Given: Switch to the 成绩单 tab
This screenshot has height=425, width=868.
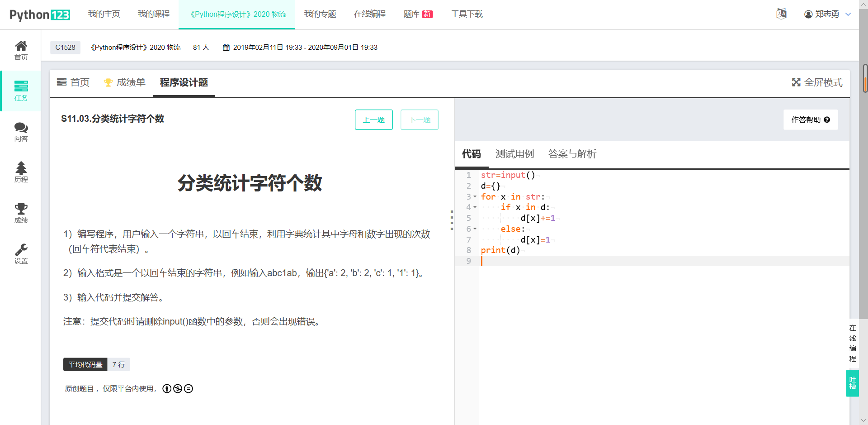Looking at the screenshot, I should 125,82.
